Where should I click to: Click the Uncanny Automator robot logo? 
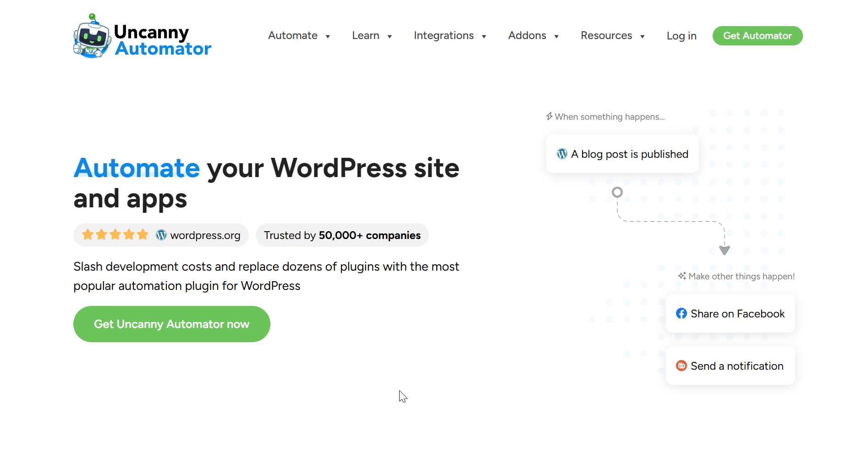(x=92, y=36)
